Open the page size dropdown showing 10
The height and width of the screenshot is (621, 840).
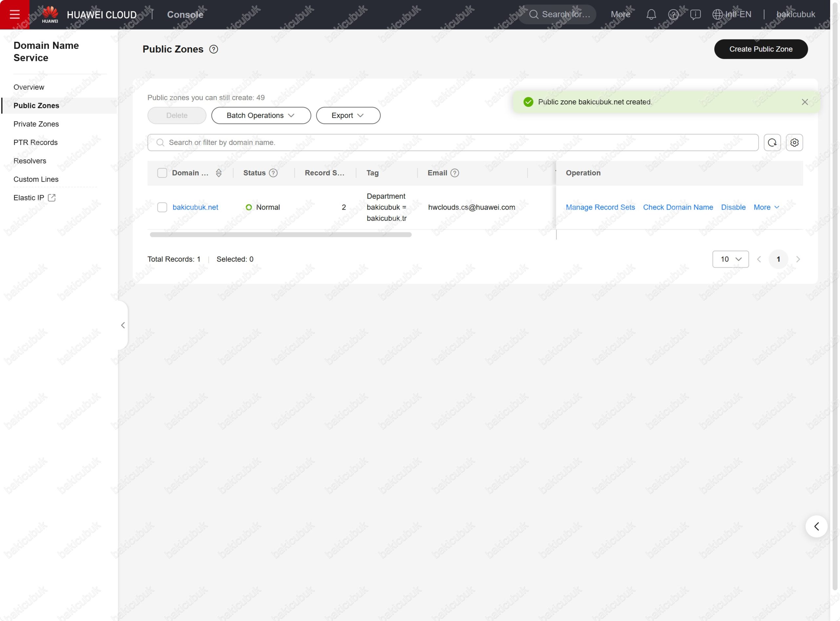[x=730, y=259]
